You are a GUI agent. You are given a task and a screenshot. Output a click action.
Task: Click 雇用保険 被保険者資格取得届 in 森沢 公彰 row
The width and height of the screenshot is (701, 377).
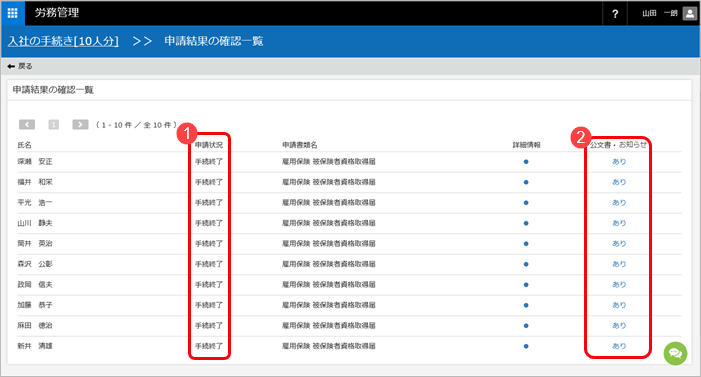click(x=329, y=264)
